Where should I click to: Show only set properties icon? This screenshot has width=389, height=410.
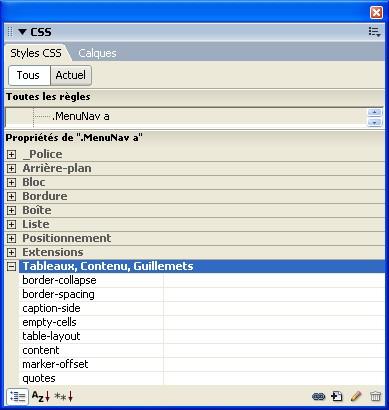tap(63, 396)
